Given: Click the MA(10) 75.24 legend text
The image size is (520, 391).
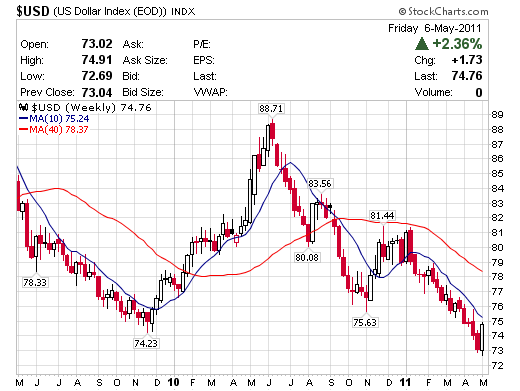Looking at the screenshot, I should click(59, 118).
